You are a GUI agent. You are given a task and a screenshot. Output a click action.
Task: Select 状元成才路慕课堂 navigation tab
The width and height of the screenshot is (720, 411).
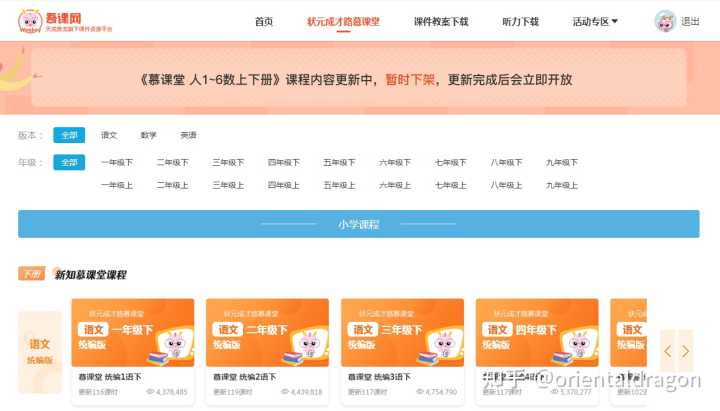click(343, 22)
